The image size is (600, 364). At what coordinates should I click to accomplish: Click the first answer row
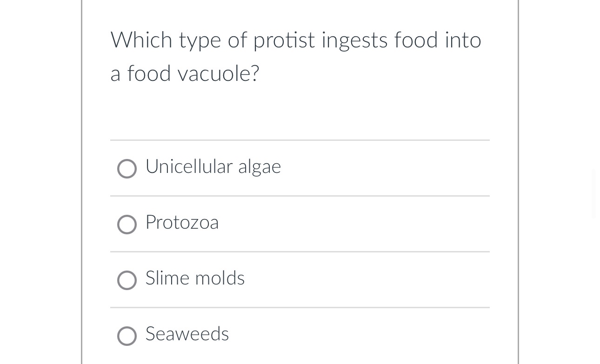pyautogui.click(x=300, y=168)
